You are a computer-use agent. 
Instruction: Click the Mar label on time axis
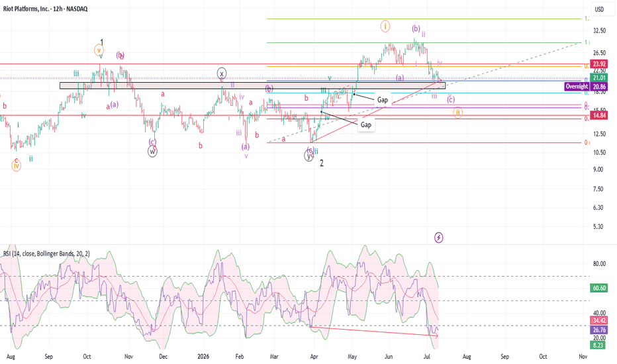click(274, 357)
